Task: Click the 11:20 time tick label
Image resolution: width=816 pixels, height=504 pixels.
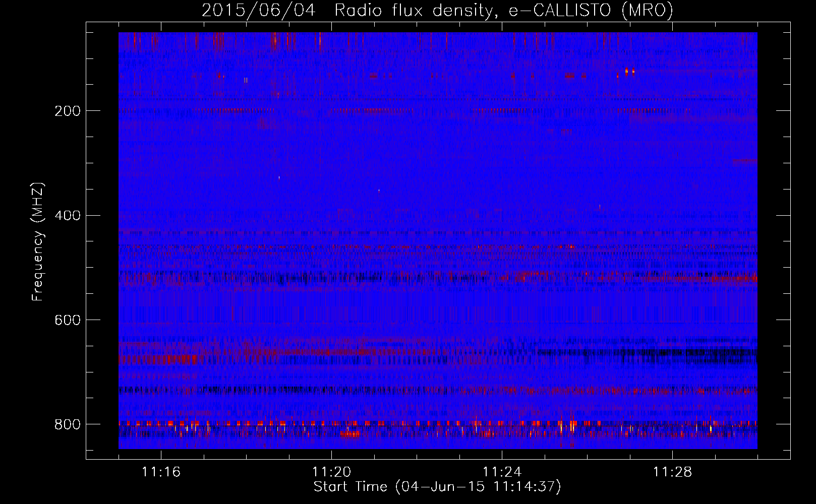Action: tap(331, 472)
